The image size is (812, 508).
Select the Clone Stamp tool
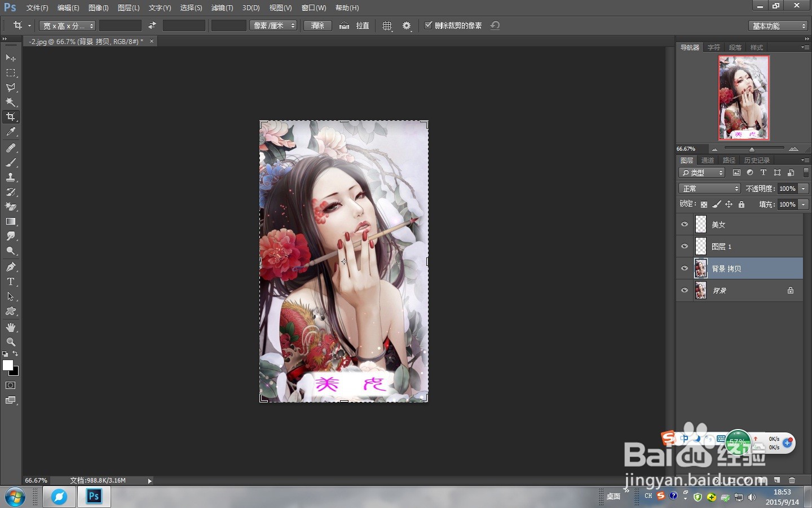click(10, 177)
